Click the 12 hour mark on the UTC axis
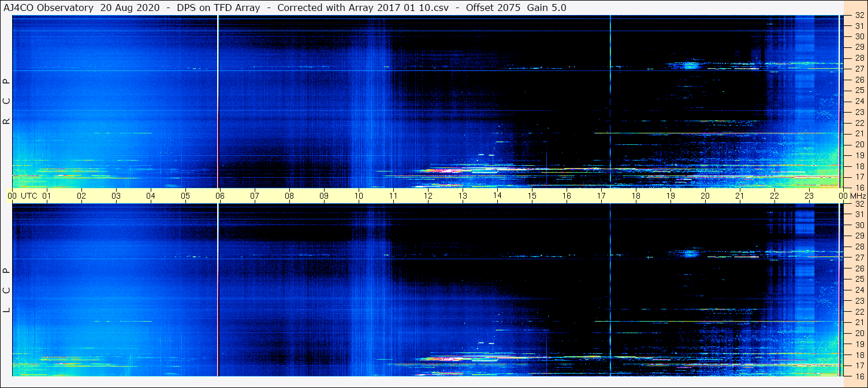This screenshot has width=868, height=388. pos(428,196)
